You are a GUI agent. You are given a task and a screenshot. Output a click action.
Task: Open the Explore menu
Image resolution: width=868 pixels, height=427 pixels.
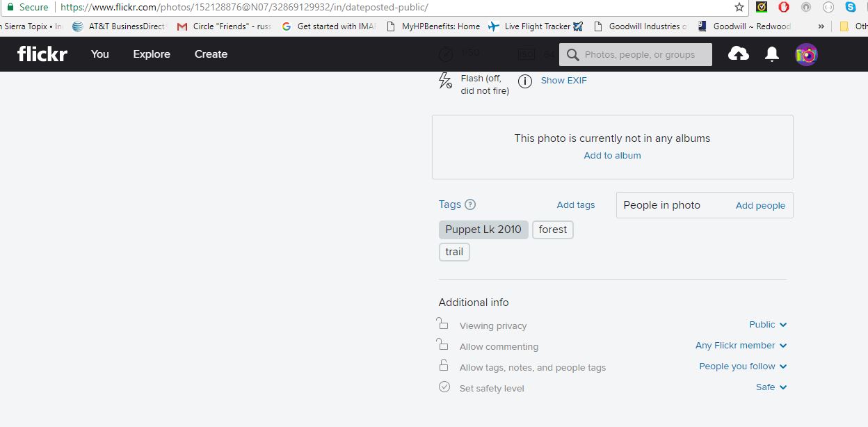point(152,54)
